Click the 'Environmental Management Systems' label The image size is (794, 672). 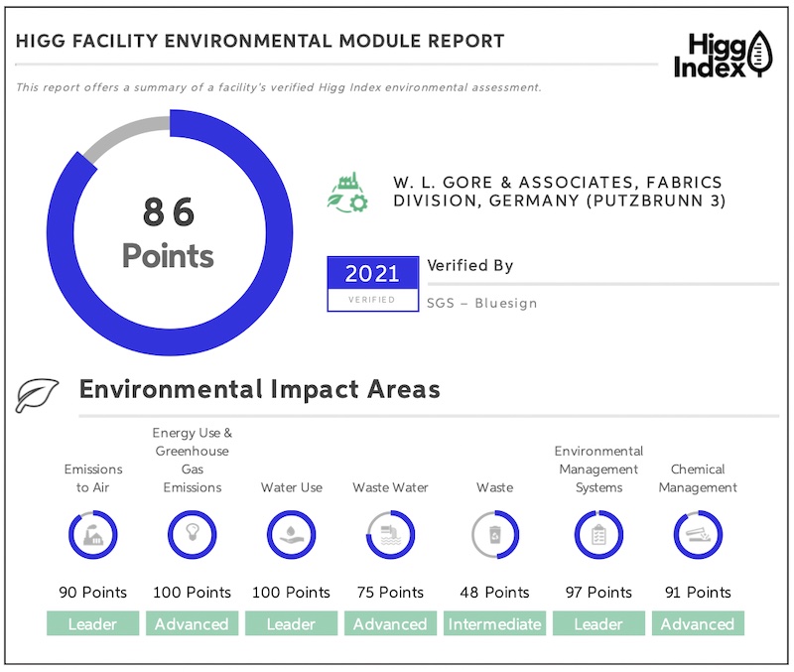point(598,469)
